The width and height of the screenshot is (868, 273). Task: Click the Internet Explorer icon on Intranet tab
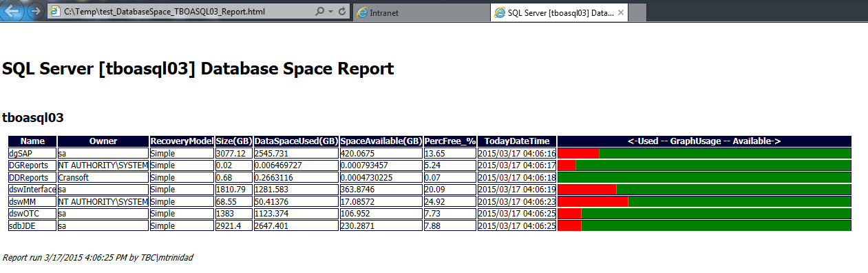click(362, 13)
